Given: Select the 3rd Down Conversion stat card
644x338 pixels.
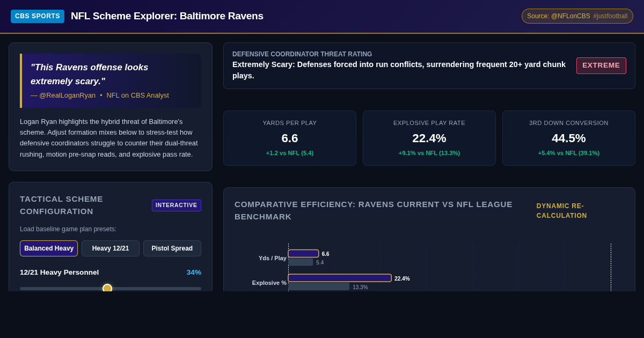Looking at the screenshot, I should tap(569, 138).
